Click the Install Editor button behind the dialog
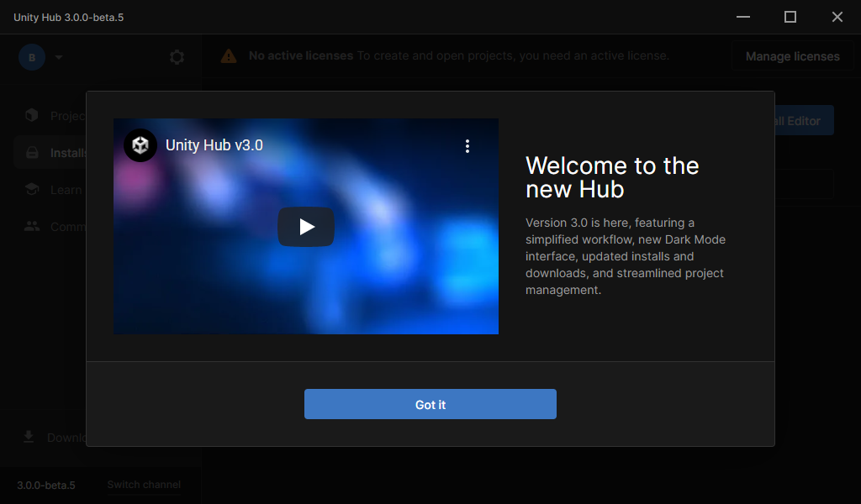 click(x=805, y=120)
